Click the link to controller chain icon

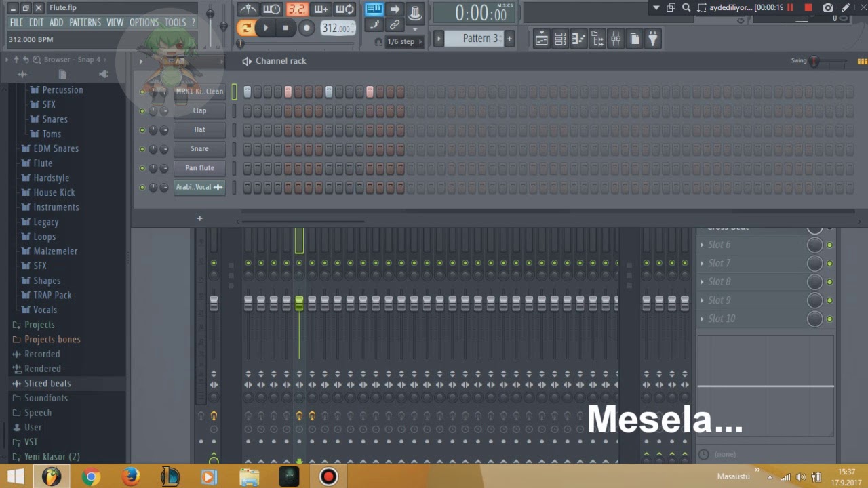395,25
